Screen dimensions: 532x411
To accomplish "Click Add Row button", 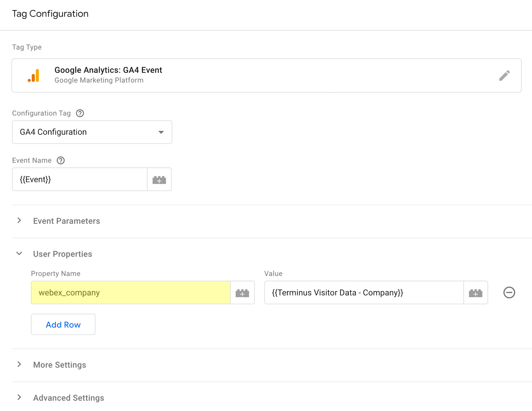I will 63,324.
